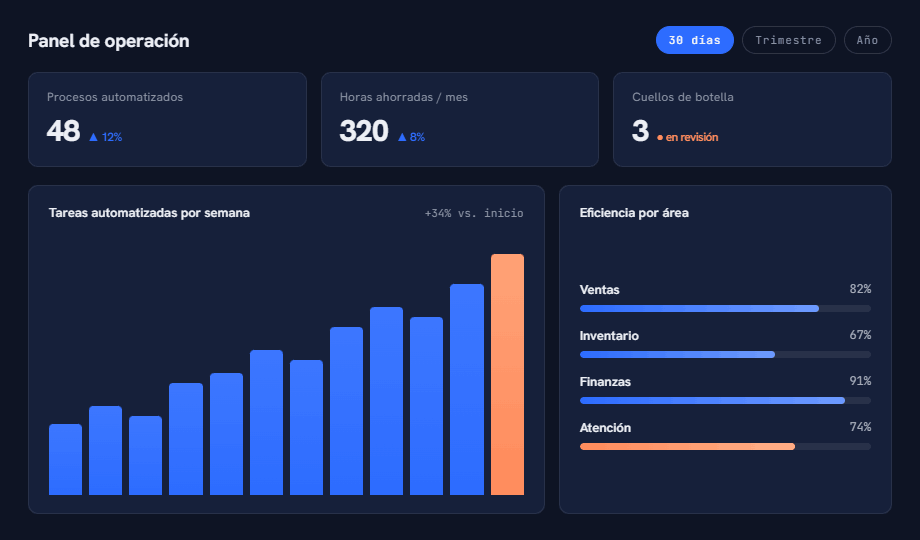Click the orange last-week bar in the chart
This screenshot has width=920, height=540.
pyautogui.click(x=508, y=374)
